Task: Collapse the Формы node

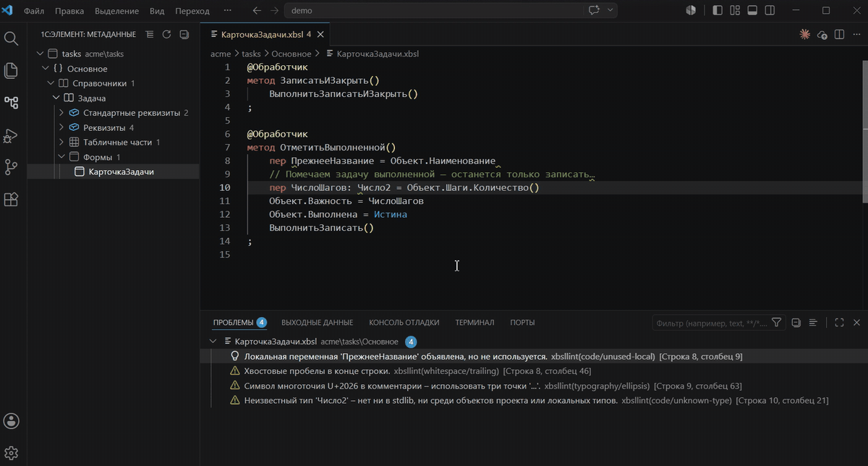Action: click(x=61, y=157)
